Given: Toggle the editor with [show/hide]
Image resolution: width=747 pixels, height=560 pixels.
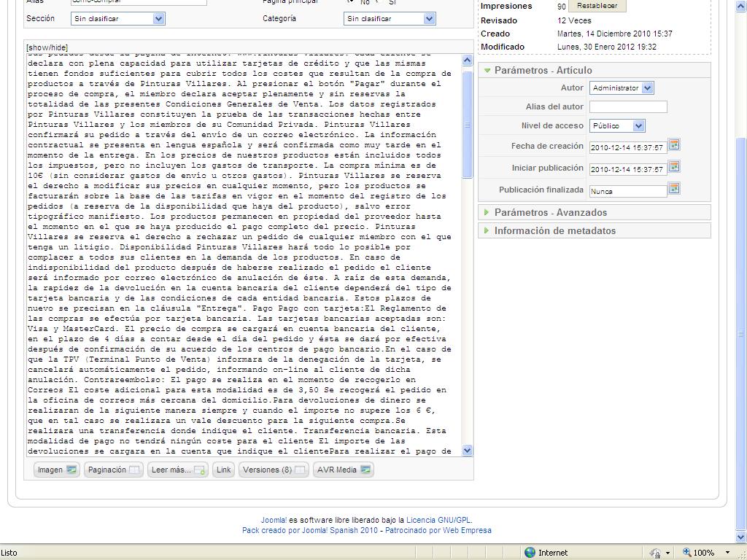Looking at the screenshot, I should point(47,47).
